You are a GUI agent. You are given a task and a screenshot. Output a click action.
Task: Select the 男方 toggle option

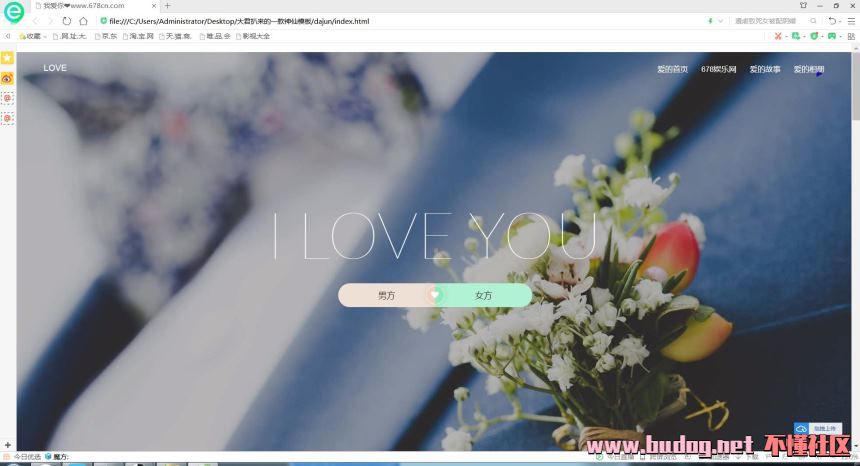[386, 295]
